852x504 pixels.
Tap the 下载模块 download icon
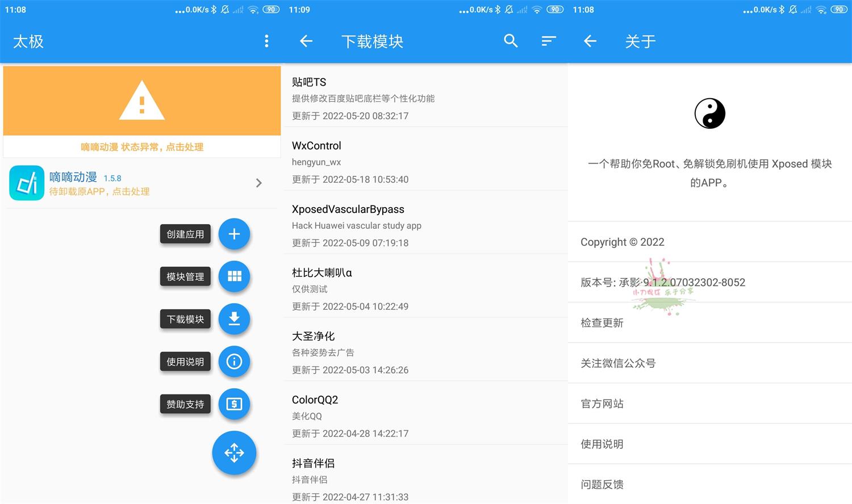234,319
